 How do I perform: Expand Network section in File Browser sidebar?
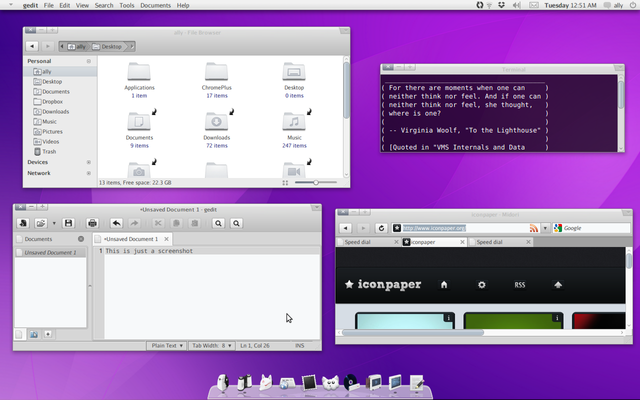89,173
